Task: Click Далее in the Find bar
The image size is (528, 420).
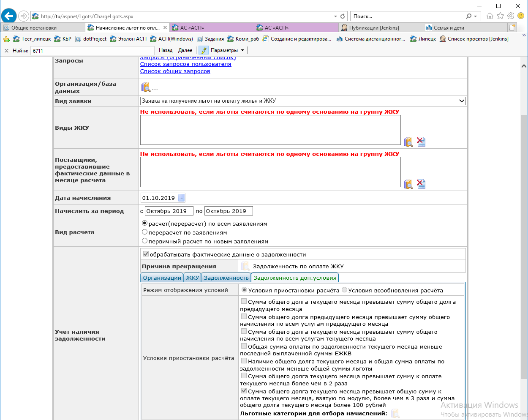Action: point(185,50)
